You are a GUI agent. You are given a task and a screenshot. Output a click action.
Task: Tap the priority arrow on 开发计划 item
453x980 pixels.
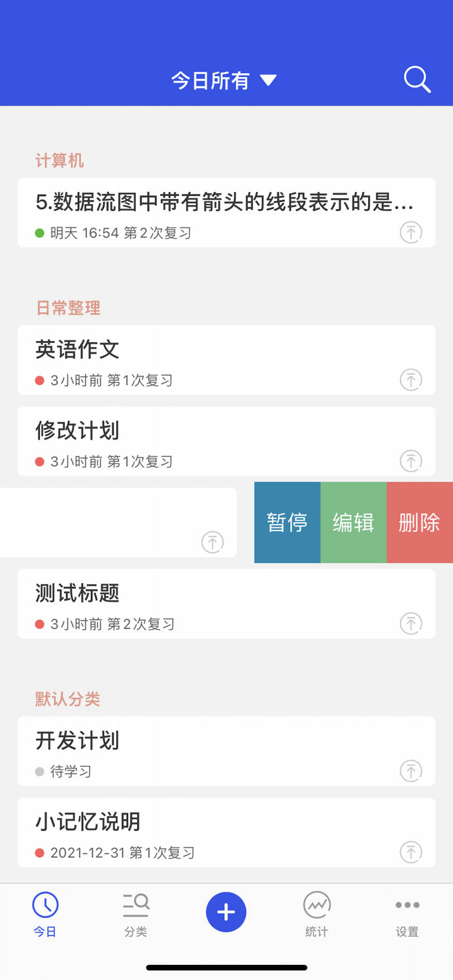point(411,771)
